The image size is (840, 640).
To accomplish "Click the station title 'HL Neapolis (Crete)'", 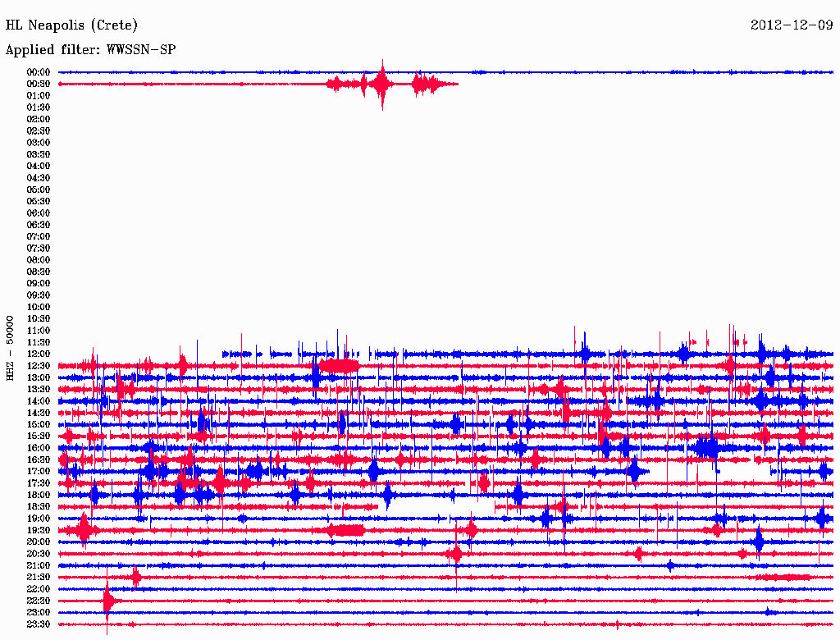I will pos(71,25).
